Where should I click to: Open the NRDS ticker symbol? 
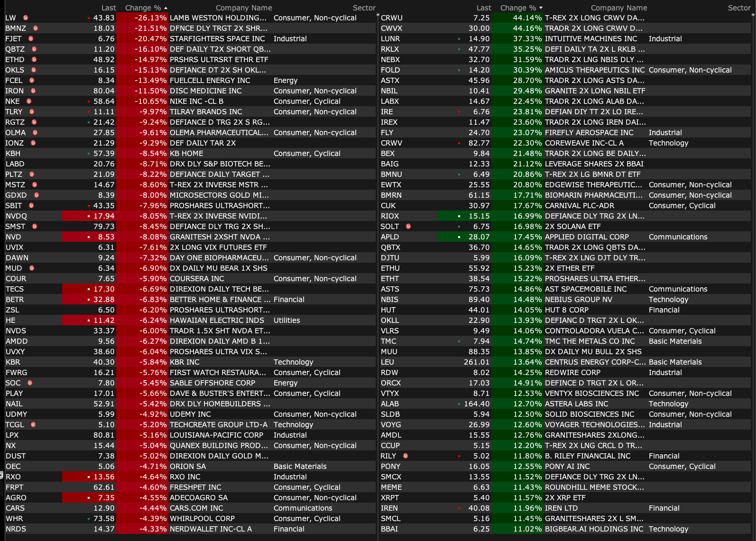[16, 529]
